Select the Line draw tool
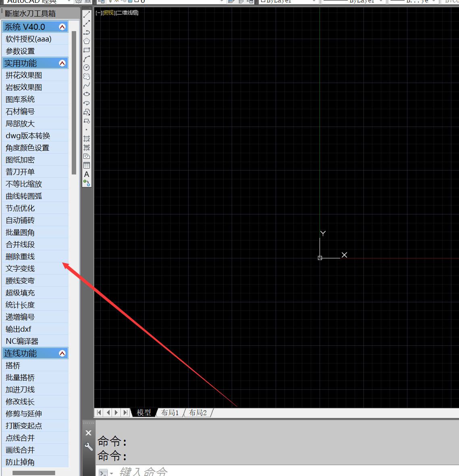This screenshot has width=459, height=476. pyautogui.click(x=87, y=15)
